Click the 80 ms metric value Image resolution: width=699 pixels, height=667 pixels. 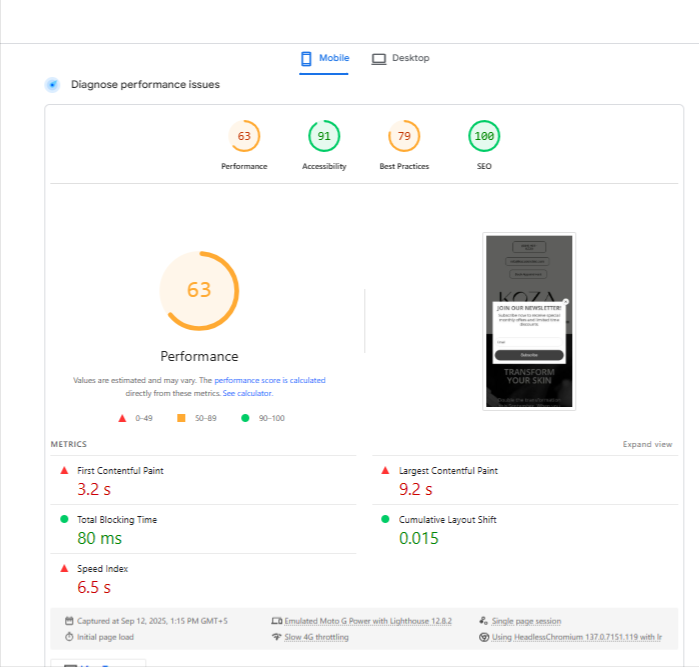tap(99, 539)
